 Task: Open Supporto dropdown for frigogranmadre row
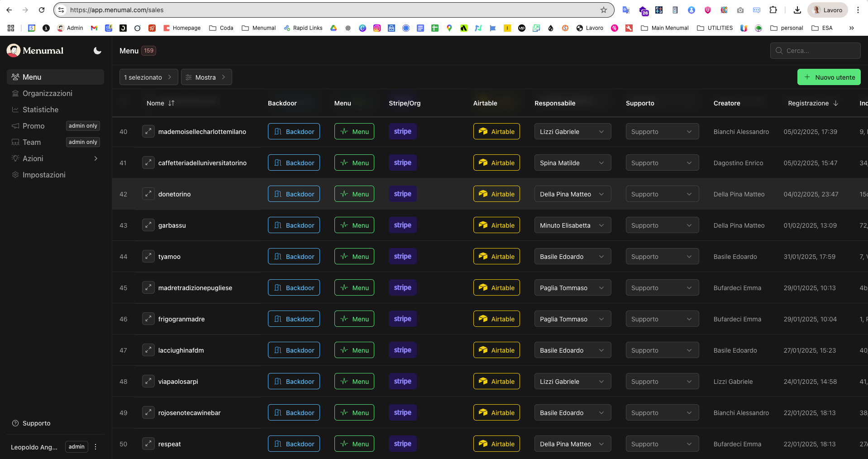[662, 319]
